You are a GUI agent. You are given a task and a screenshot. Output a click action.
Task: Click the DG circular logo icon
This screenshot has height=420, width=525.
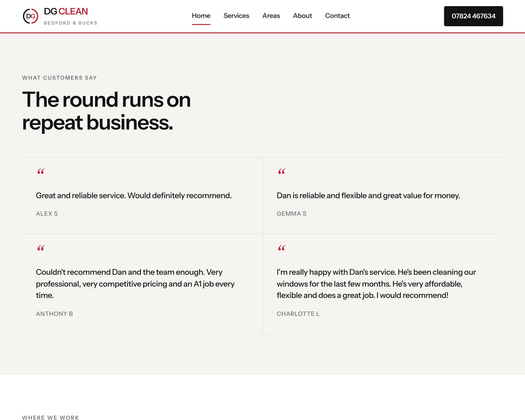pos(31,16)
